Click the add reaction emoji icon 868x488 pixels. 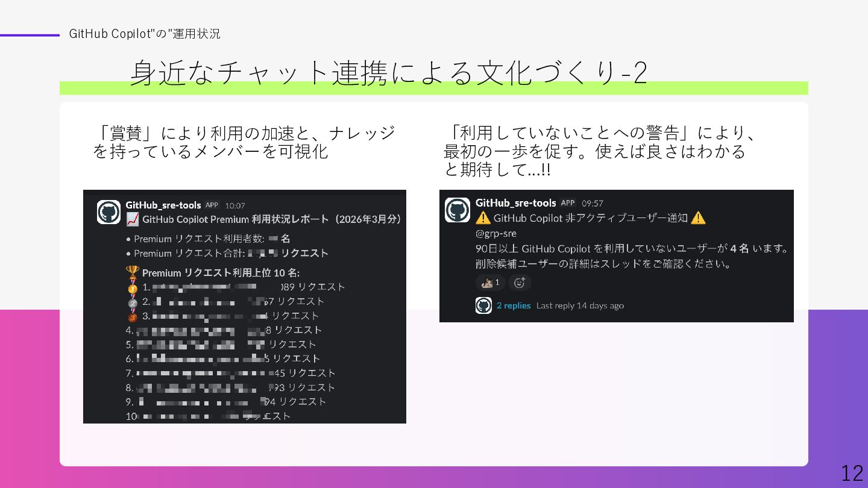click(x=520, y=282)
